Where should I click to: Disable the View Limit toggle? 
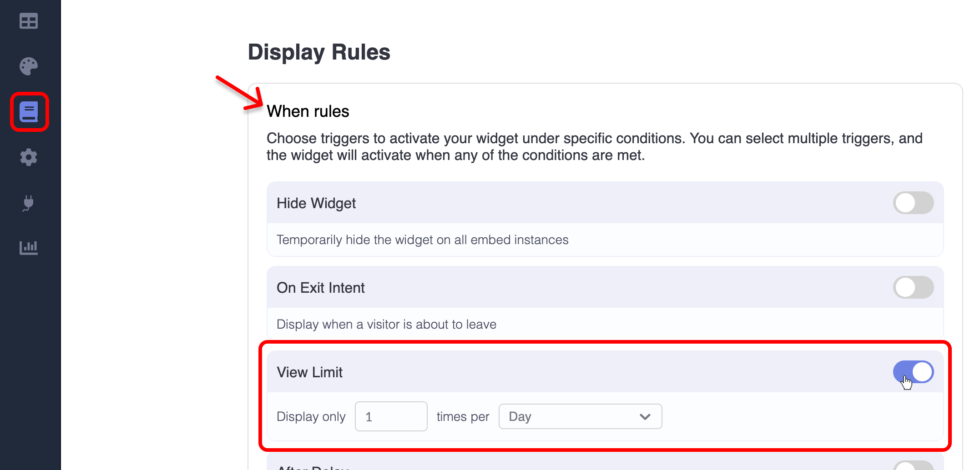(913, 372)
